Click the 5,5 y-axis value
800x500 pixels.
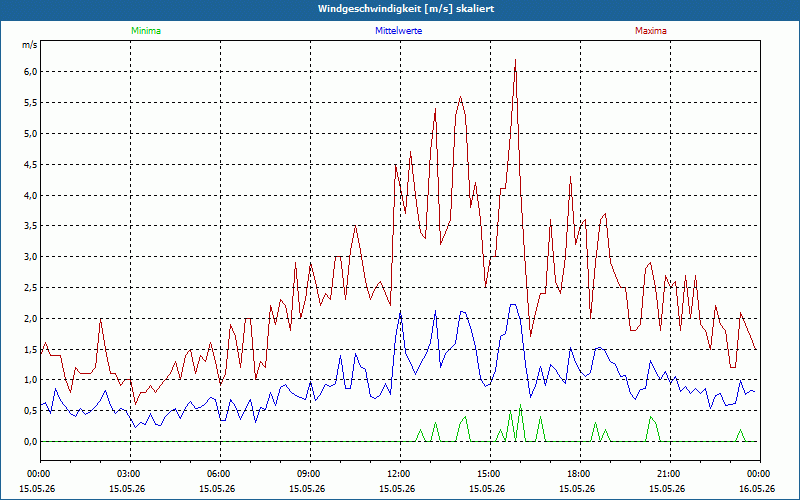point(31,103)
